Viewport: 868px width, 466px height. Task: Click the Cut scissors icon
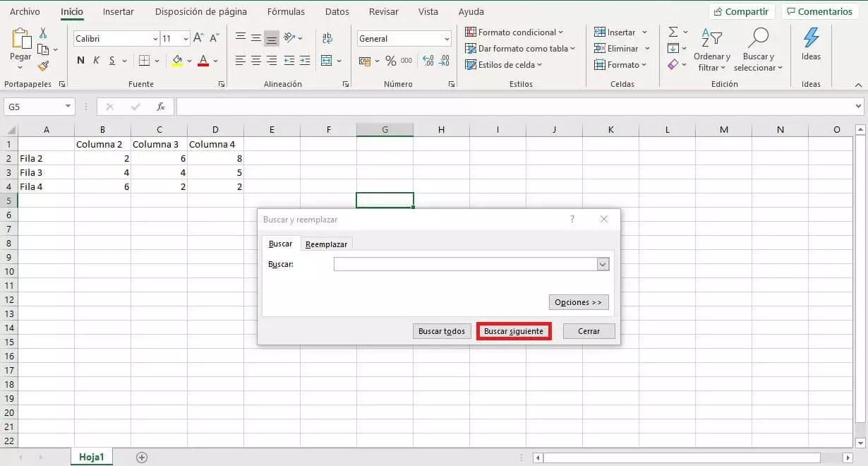tap(43, 33)
